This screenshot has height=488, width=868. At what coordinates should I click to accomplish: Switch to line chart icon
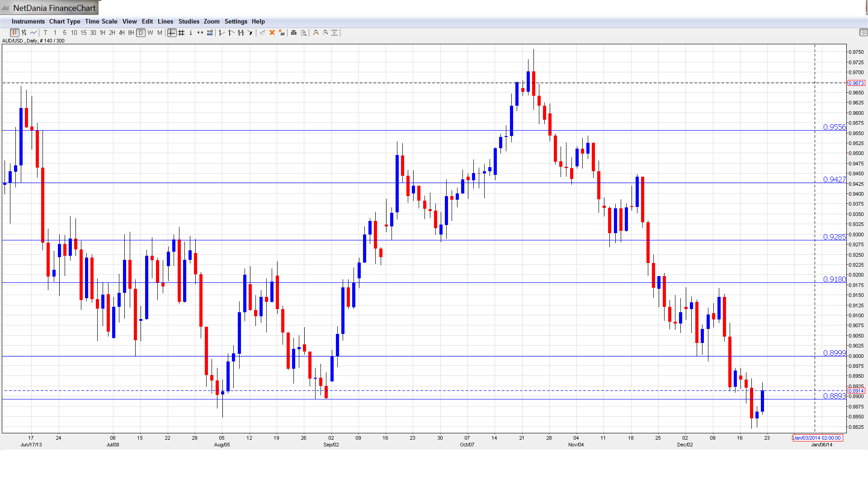[x=33, y=33]
